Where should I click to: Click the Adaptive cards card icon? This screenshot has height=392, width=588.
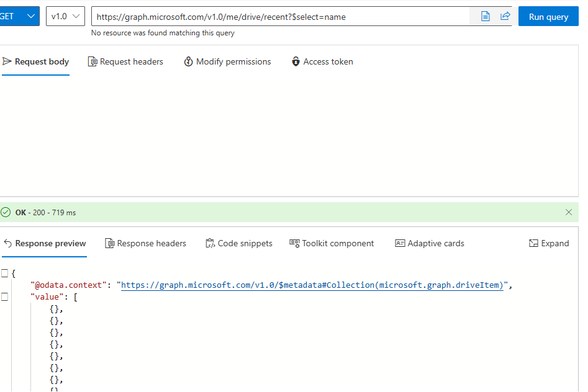click(x=399, y=243)
